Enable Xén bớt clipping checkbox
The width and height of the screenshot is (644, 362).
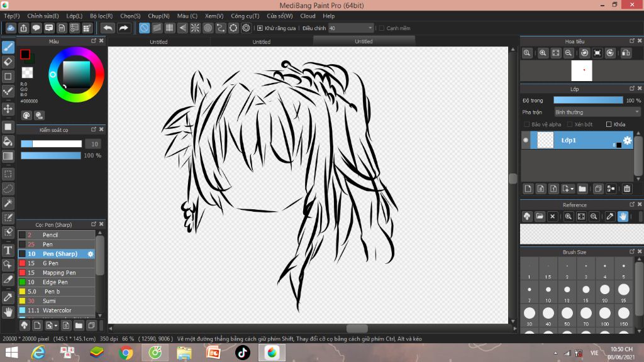click(570, 124)
